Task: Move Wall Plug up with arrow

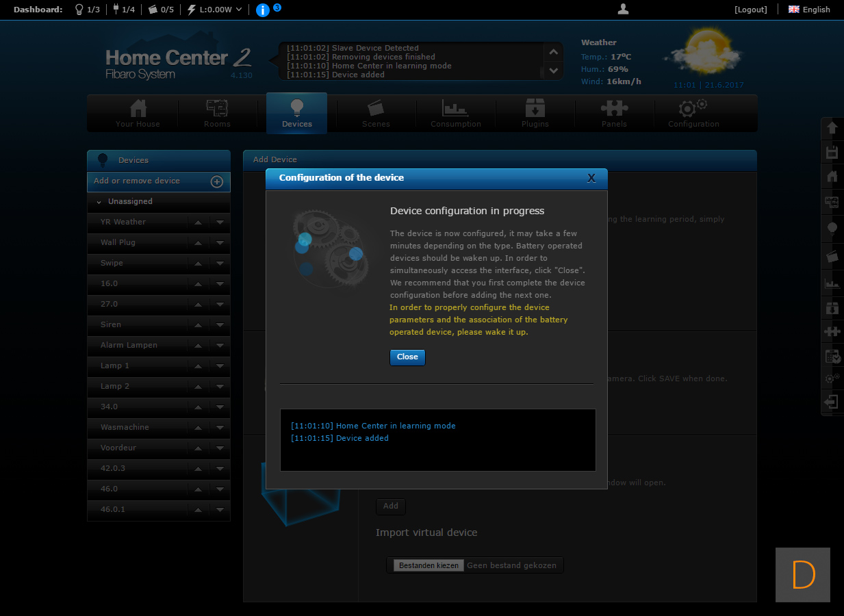Action: (197, 243)
